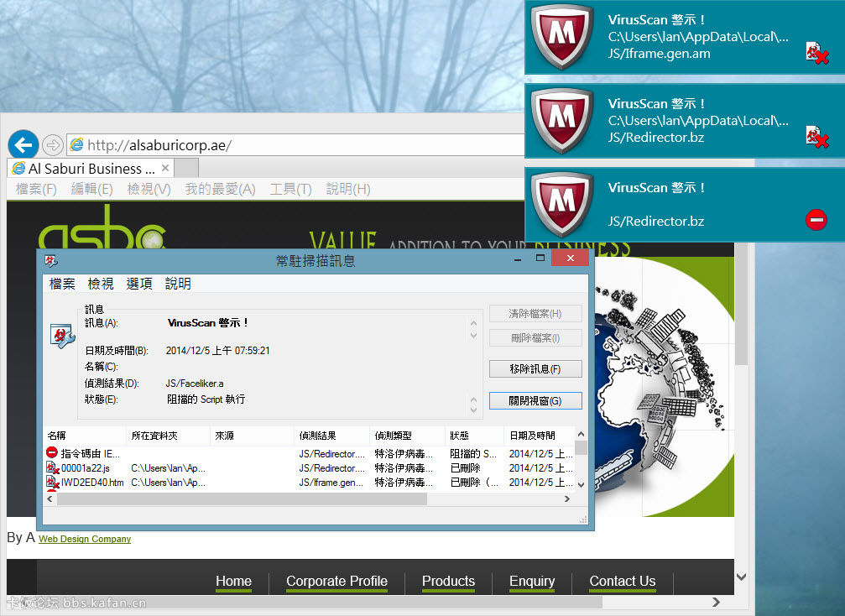Click webpage vertical scroll down arrow
The image size is (845, 616).
(742, 577)
